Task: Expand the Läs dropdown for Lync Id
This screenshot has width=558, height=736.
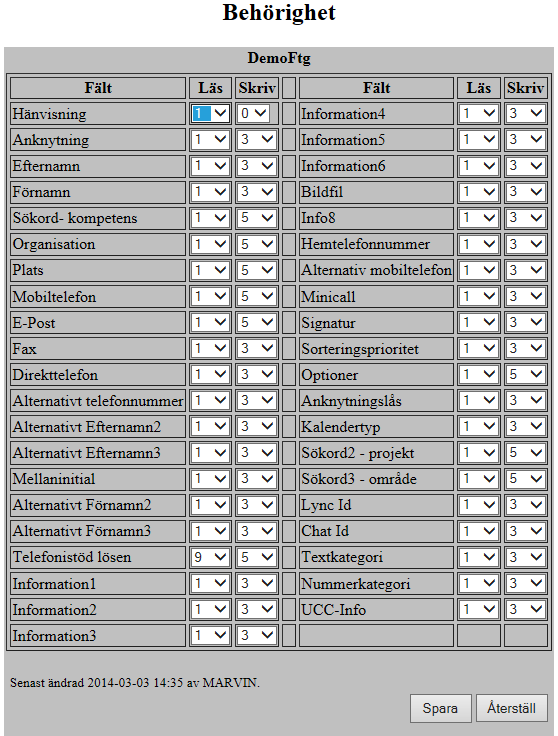Action: pos(479,505)
